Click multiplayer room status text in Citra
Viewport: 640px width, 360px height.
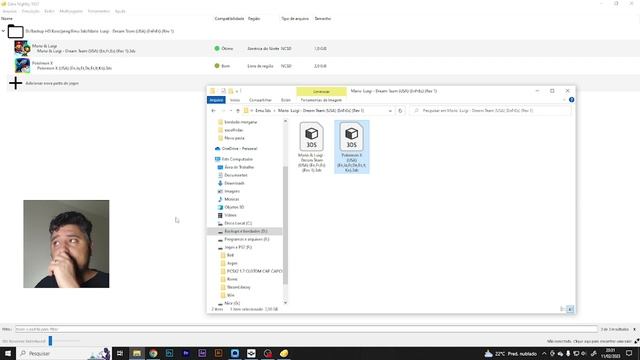pos(589,341)
